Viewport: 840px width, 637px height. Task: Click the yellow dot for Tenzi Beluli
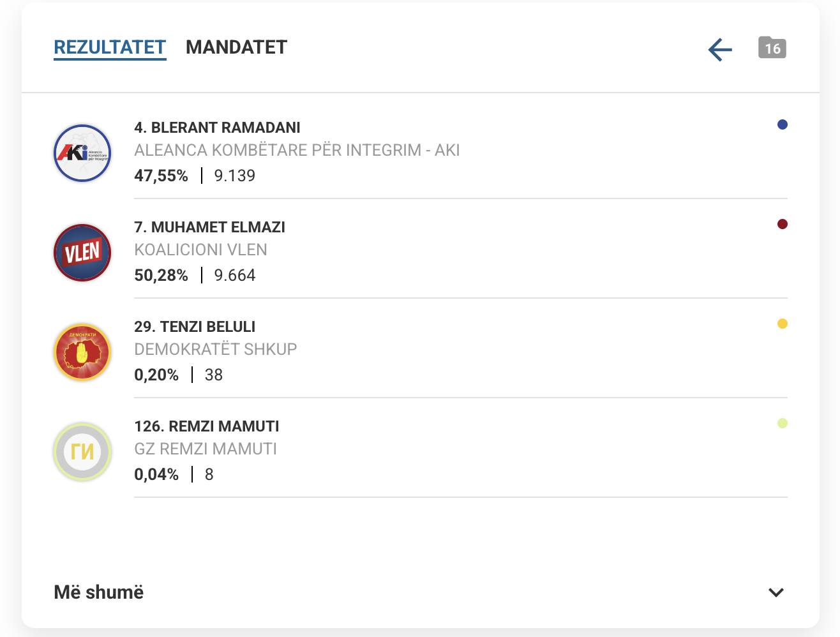click(x=783, y=324)
